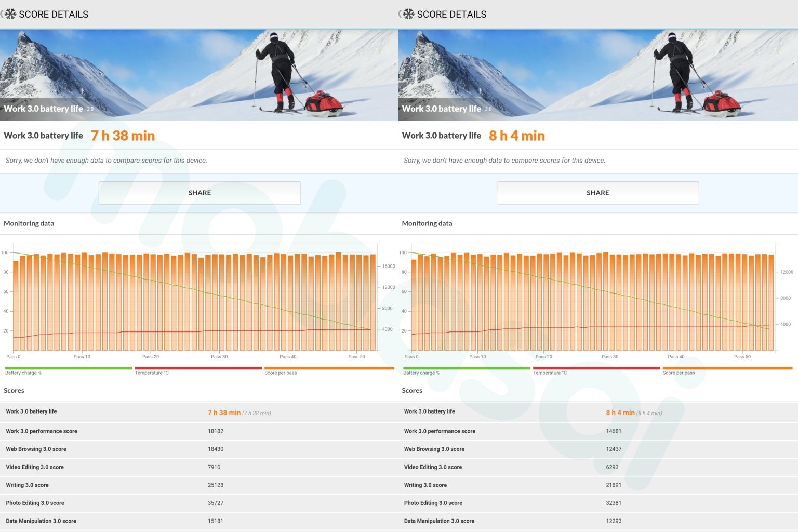This screenshot has width=798, height=532.
Task: Toggle green Battery charge % legend in left chart
Action: pyautogui.click(x=68, y=370)
